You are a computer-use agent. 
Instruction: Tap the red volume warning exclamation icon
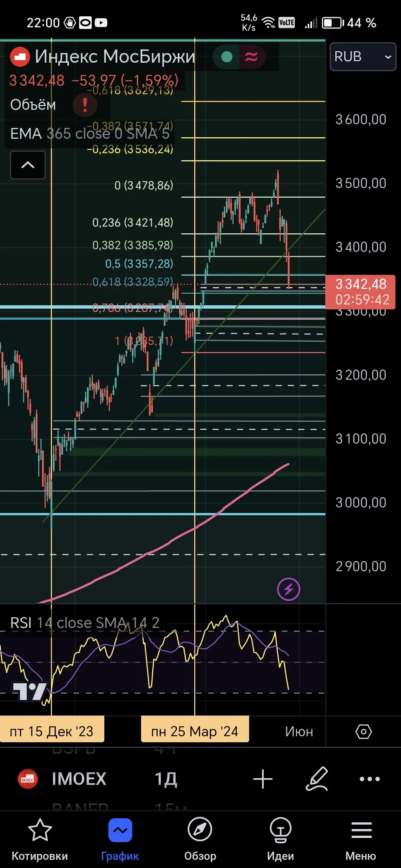85,105
